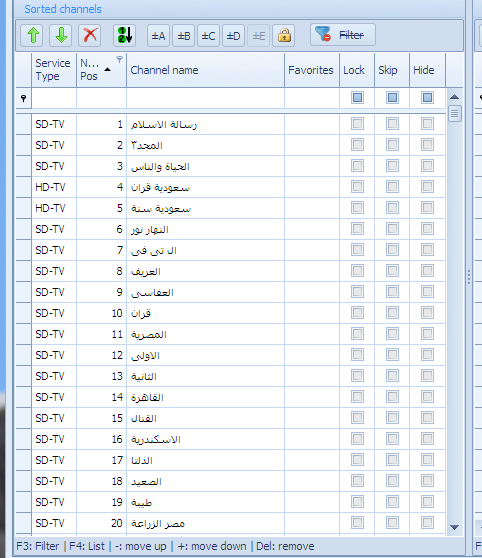This screenshot has height=558, width=482.
Task: Click the green move-down arrow icon
Action: (x=61, y=35)
